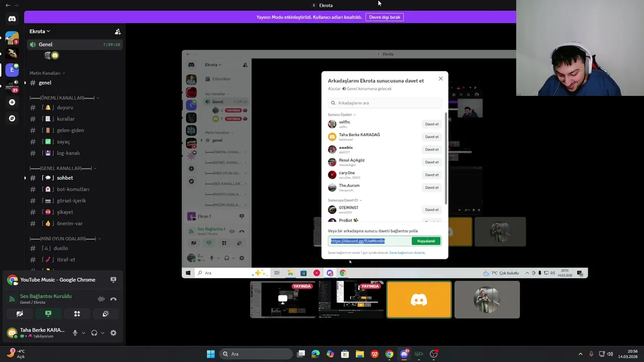Open itiraf-et channel
This screenshot has width=644, height=362.
pos(75,259)
